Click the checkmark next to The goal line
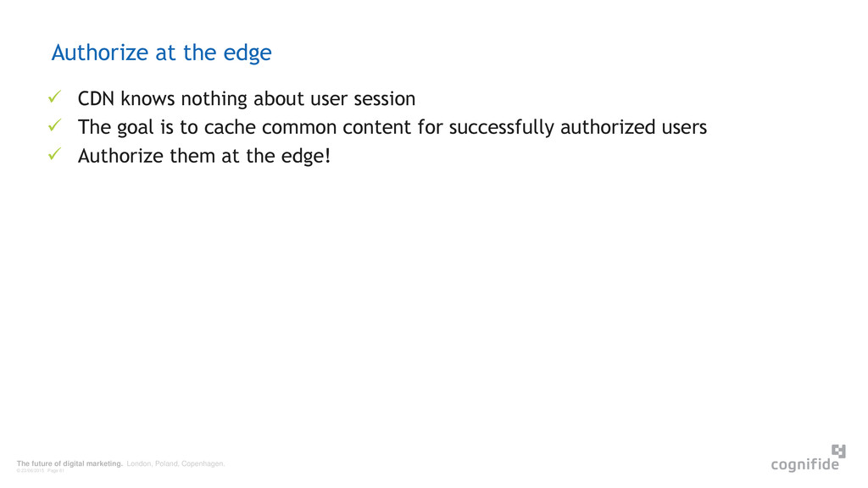The height and width of the screenshot is (488, 868). point(54,125)
